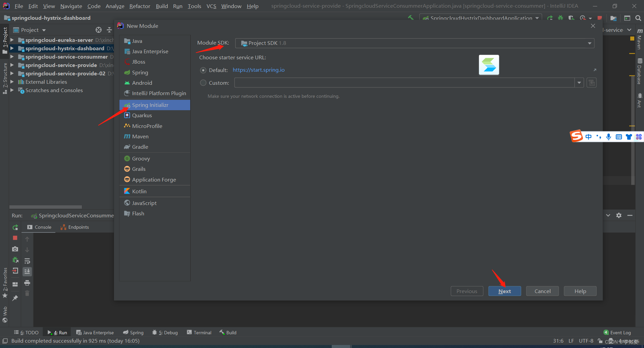Open the Event Log

coord(617,333)
